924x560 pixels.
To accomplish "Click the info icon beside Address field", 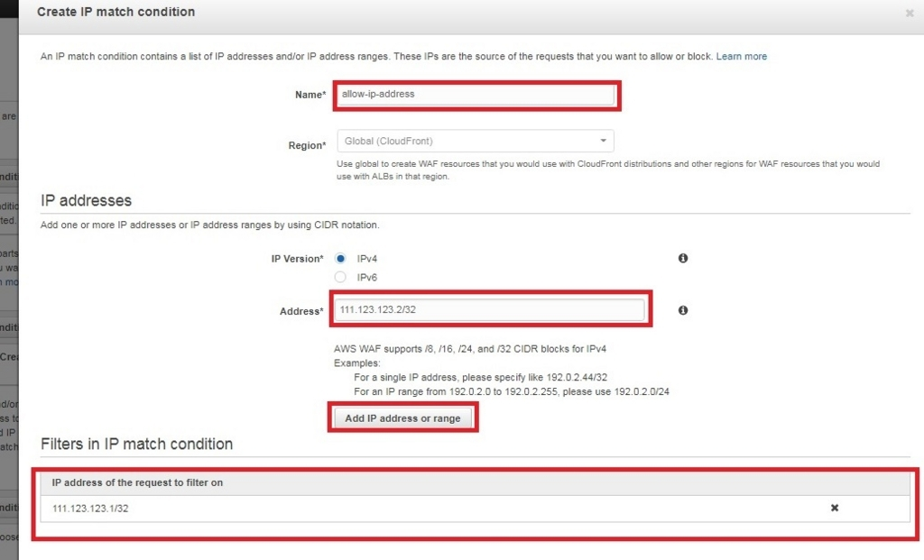I will click(683, 310).
